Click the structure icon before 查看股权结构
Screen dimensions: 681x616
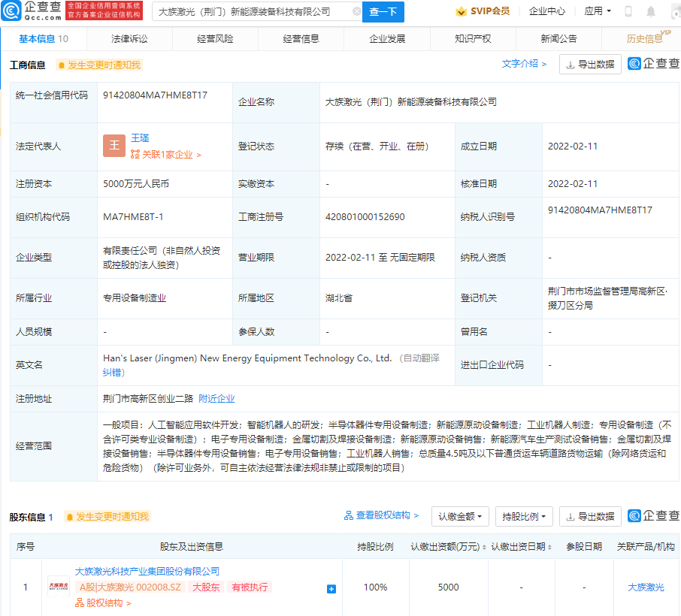(x=348, y=516)
